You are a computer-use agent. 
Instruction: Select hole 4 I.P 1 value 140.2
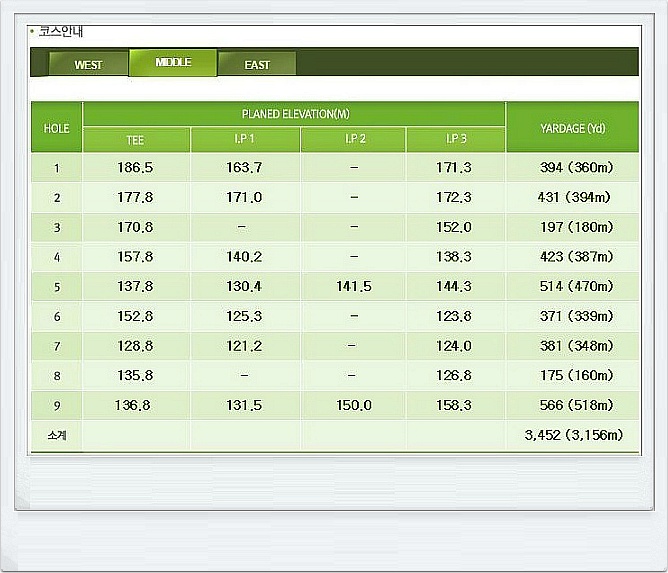[x=244, y=257]
